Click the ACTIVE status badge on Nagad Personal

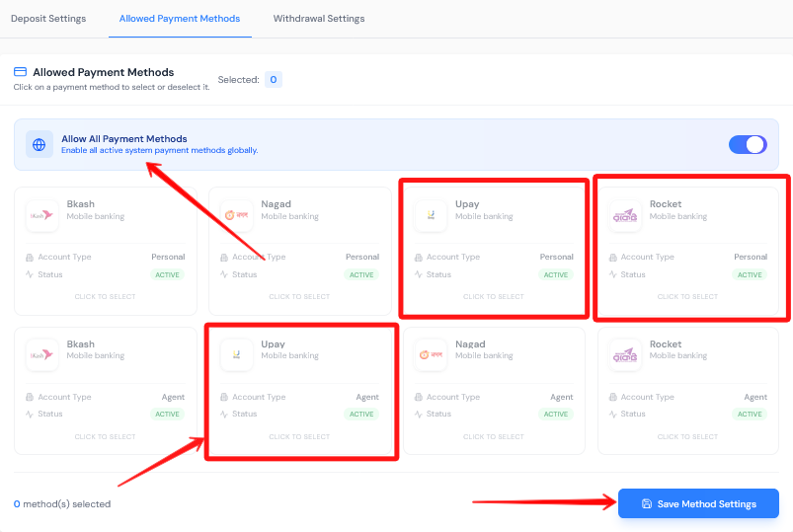pyautogui.click(x=361, y=274)
